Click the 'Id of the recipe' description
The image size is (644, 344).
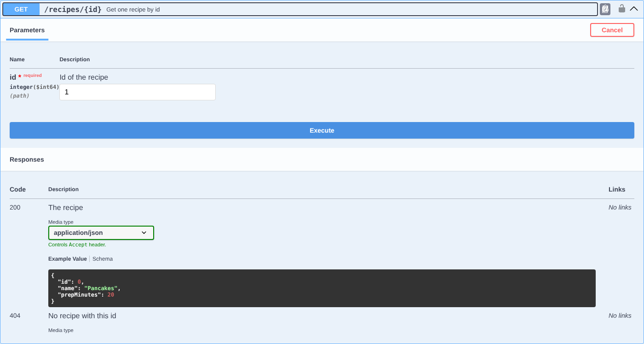click(x=84, y=77)
